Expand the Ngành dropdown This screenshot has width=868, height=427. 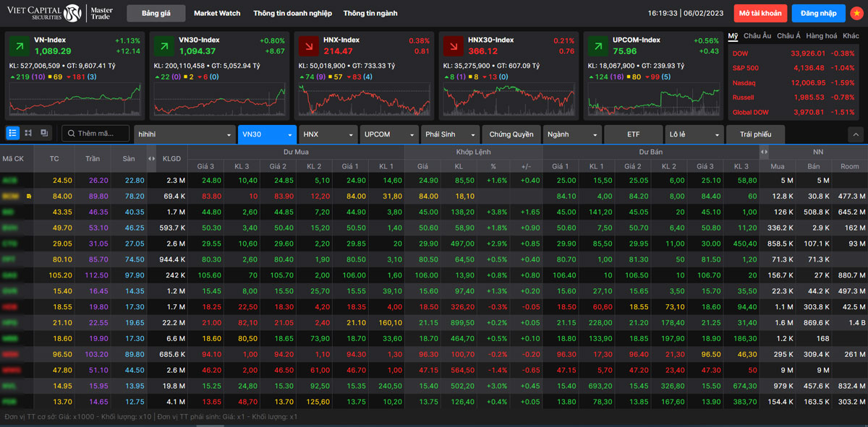(572, 134)
